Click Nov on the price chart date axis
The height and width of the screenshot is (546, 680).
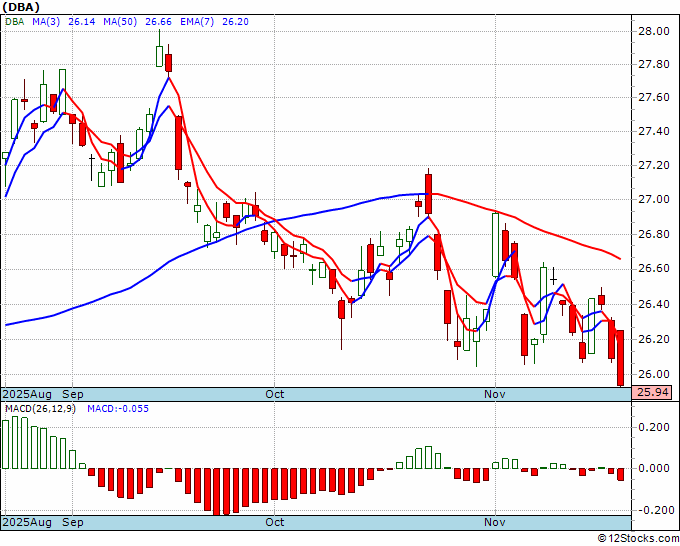pyautogui.click(x=495, y=394)
